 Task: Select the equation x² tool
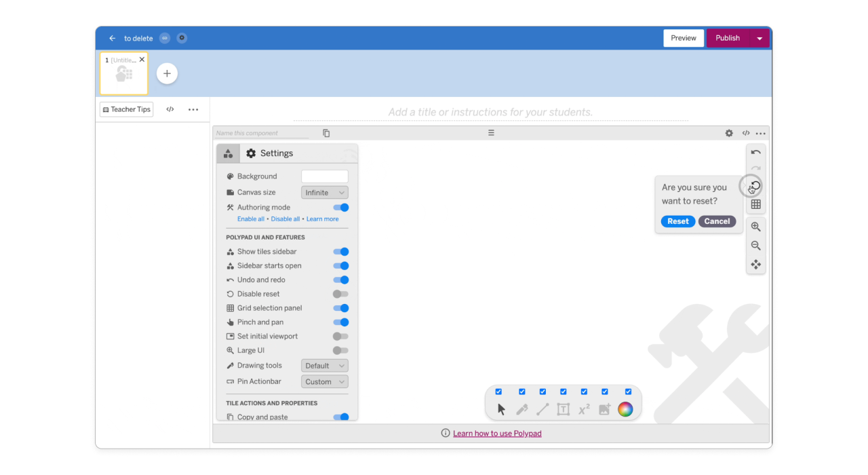(x=584, y=408)
